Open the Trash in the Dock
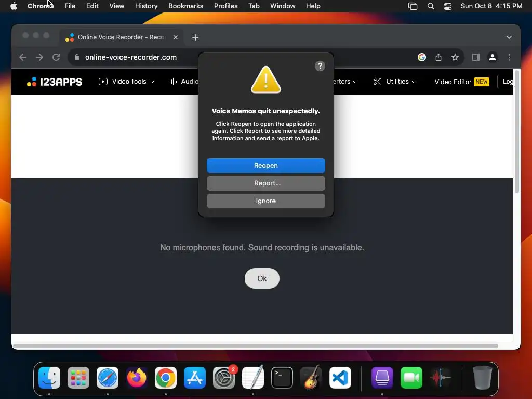532x399 pixels. tap(482, 378)
